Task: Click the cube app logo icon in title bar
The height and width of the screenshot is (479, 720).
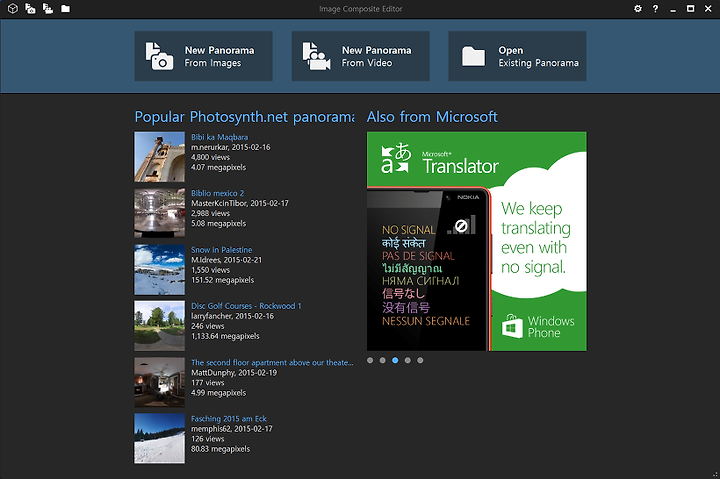Action: click(x=13, y=8)
